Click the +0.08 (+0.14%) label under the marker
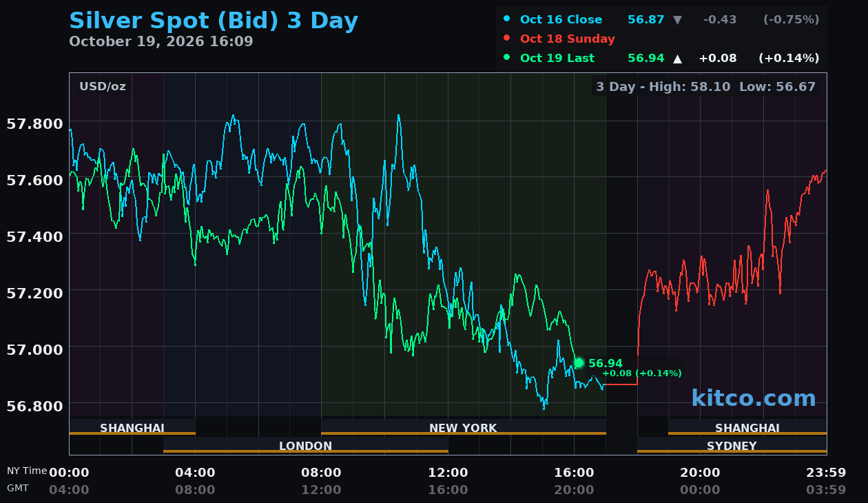This screenshot has height=503, width=868. coord(642,373)
